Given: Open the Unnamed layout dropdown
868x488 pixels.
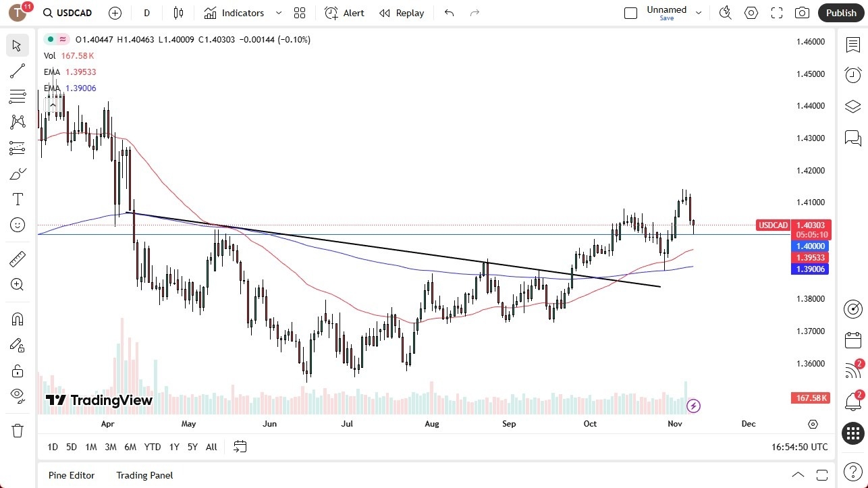Looking at the screenshot, I should (x=699, y=11).
